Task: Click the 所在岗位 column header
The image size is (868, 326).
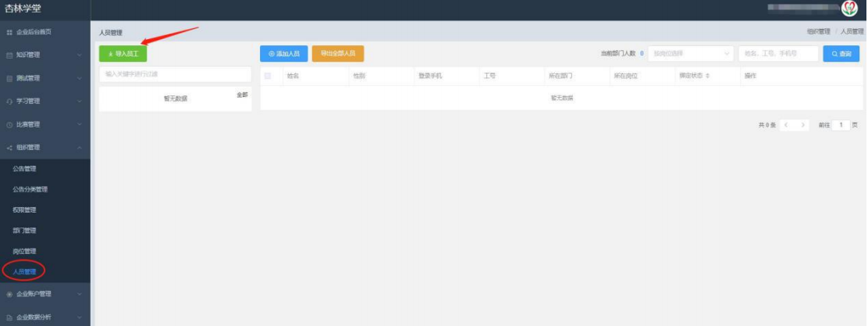Action: pos(625,76)
